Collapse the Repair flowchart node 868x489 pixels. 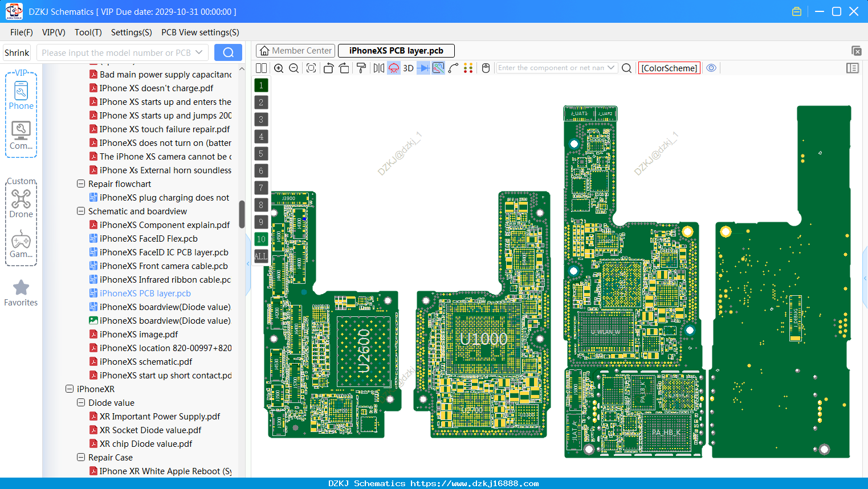tap(81, 184)
